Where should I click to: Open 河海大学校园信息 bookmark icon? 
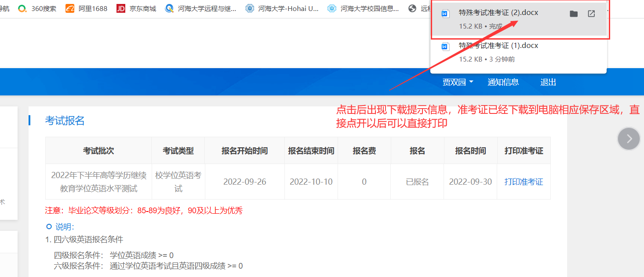click(x=332, y=8)
